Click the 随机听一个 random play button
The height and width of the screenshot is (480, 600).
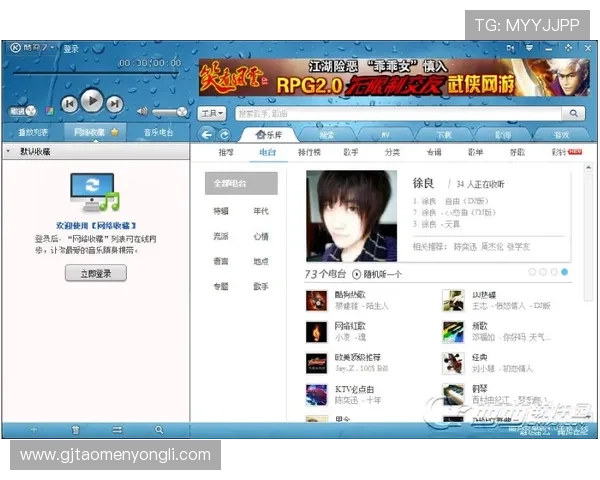point(377,274)
